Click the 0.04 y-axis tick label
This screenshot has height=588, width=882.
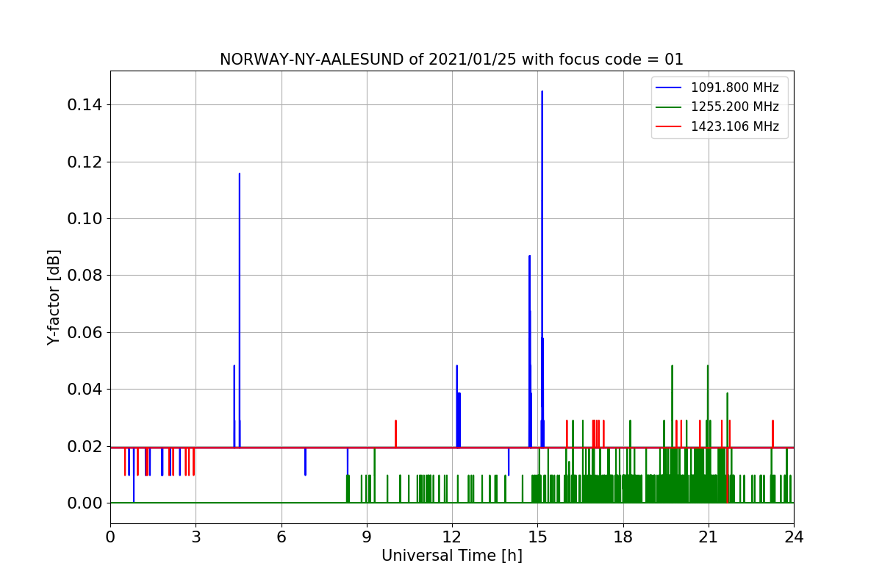click(x=85, y=390)
